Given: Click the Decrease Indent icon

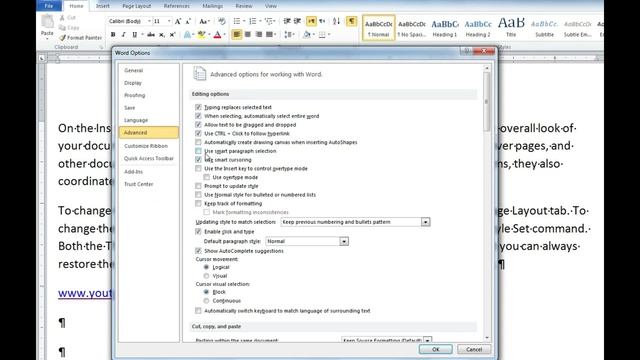Looking at the screenshot, I should pyautogui.click(x=287, y=21).
